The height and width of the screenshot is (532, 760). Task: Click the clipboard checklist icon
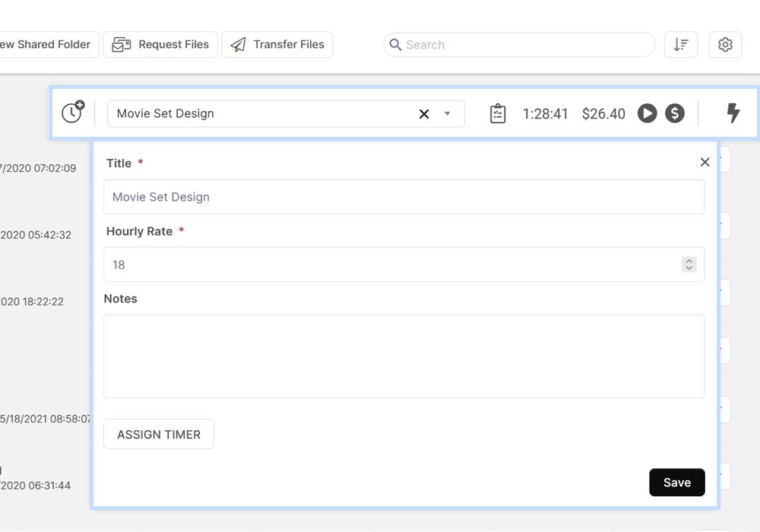pos(498,113)
